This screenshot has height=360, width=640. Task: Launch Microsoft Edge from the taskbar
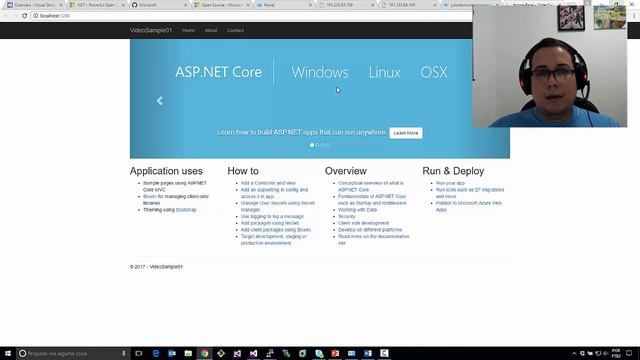pos(156,353)
